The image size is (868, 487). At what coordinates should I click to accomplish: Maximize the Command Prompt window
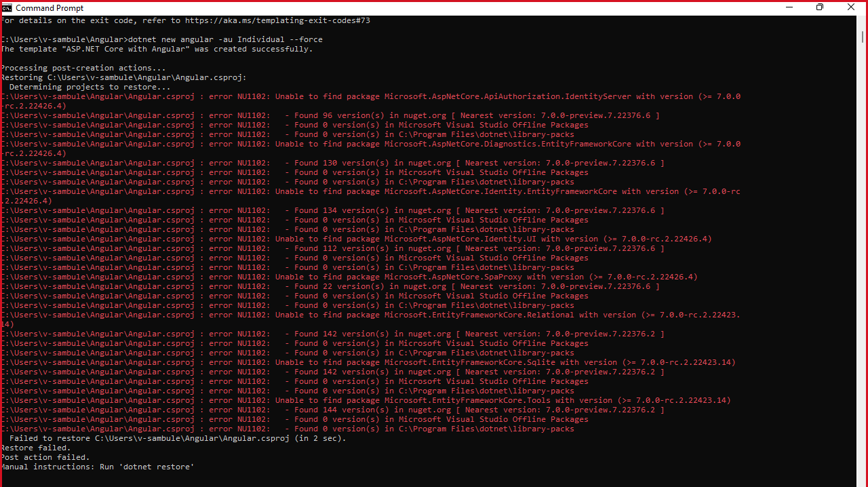click(x=820, y=7)
